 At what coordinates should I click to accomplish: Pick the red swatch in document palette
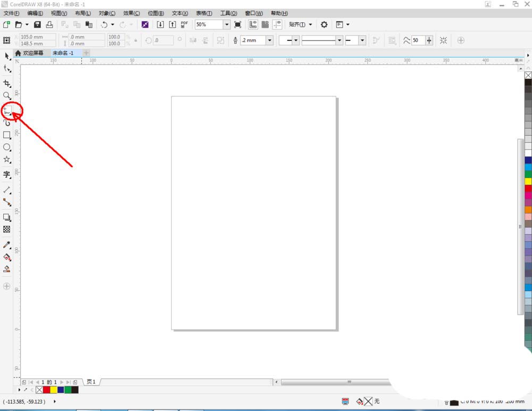tap(46, 390)
